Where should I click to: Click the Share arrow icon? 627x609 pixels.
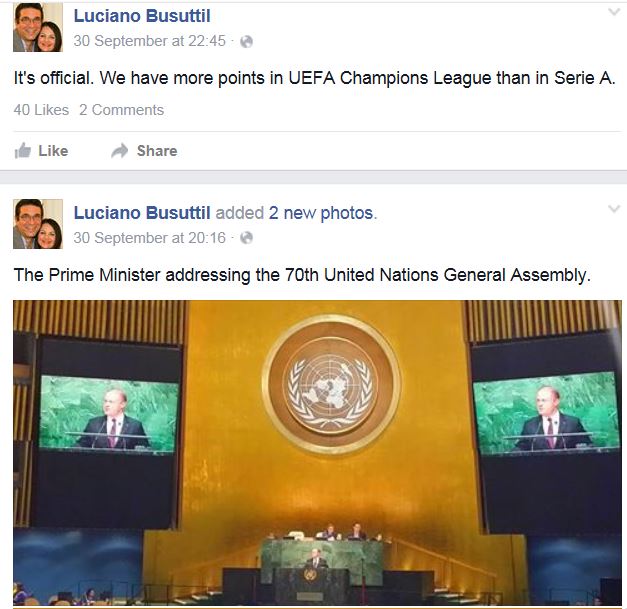(x=120, y=151)
